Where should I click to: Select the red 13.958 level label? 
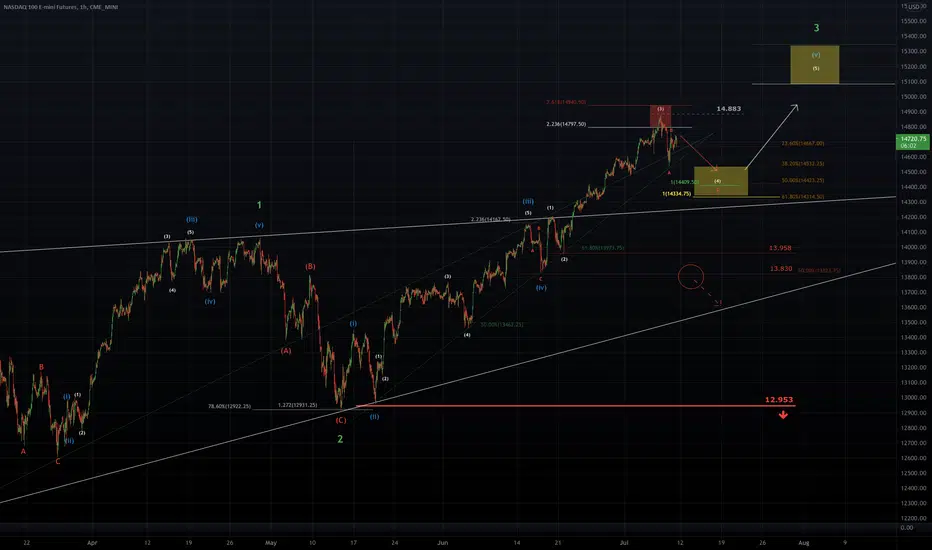point(780,248)
